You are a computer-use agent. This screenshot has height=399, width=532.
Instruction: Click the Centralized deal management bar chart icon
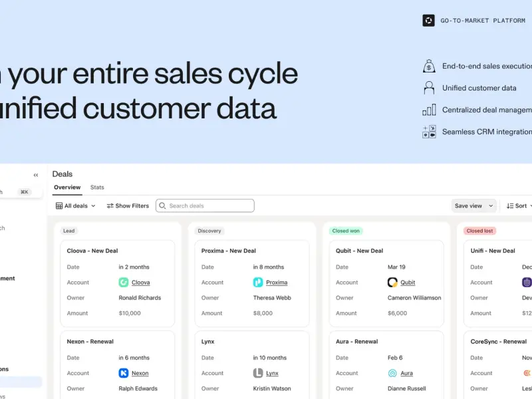429,110
